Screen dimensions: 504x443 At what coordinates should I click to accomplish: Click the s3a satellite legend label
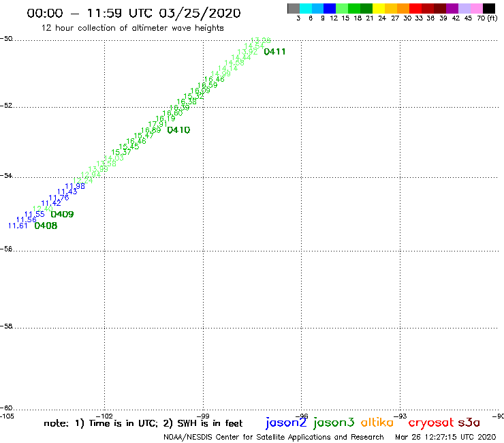click(x=469, y=423)
